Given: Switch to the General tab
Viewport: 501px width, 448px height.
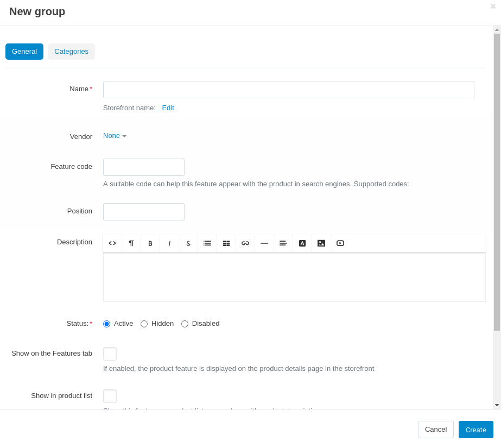Looking at the screenshot, I should 24,52.
